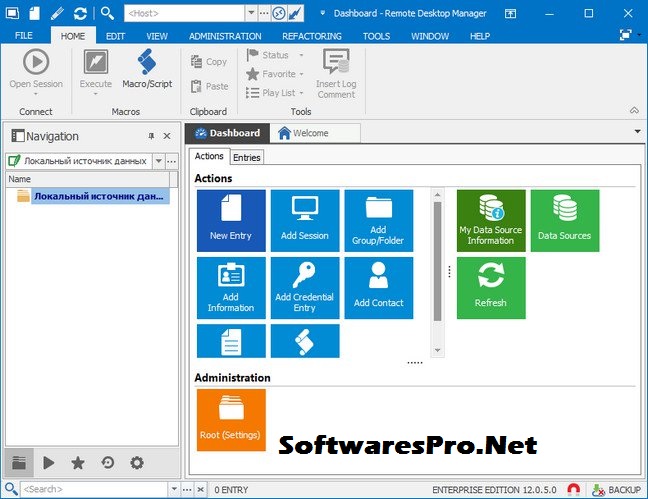Expand the search box dropdown arrow

pyautogui.click(x=174, y=489)
